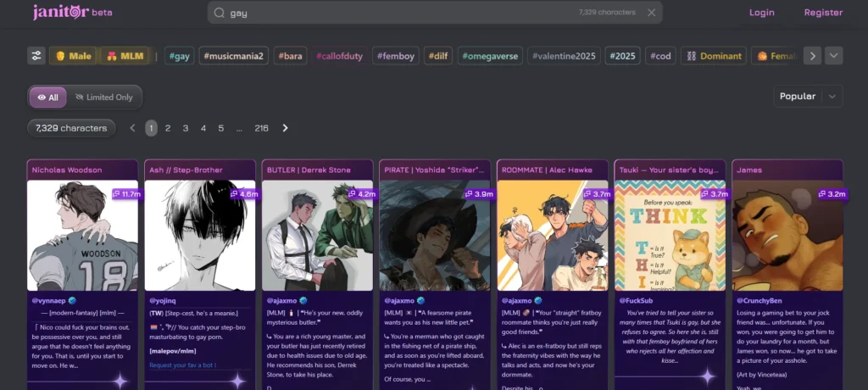Open BUTLER | Derrek Stone title
This screenshot has height=390, width=868.
point(309,170)
